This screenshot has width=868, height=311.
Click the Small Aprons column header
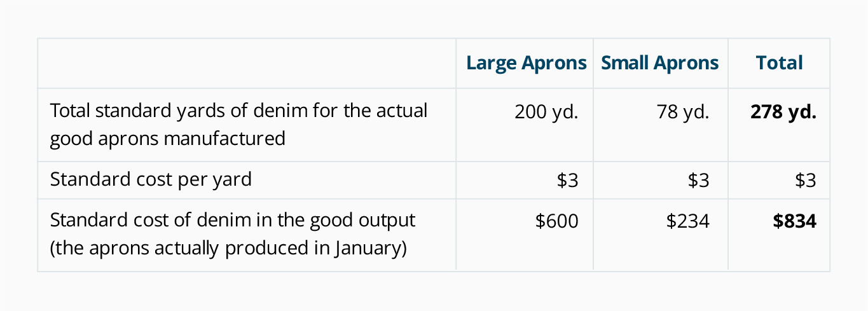point(660,63)
